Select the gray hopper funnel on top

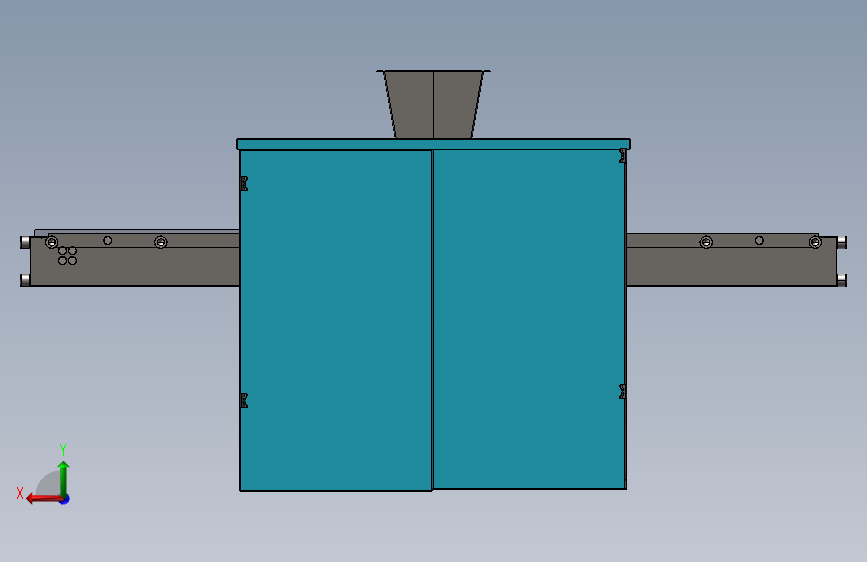coord(433,104)
